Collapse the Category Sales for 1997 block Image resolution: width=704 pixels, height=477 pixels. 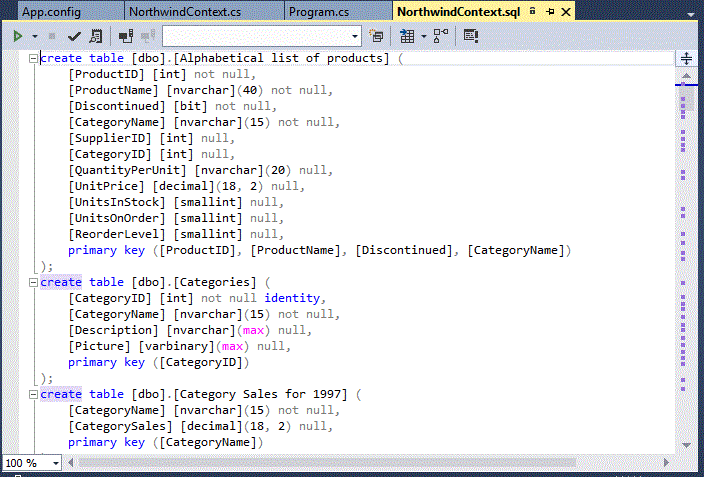pyautogui.click(x=33, y=394)
